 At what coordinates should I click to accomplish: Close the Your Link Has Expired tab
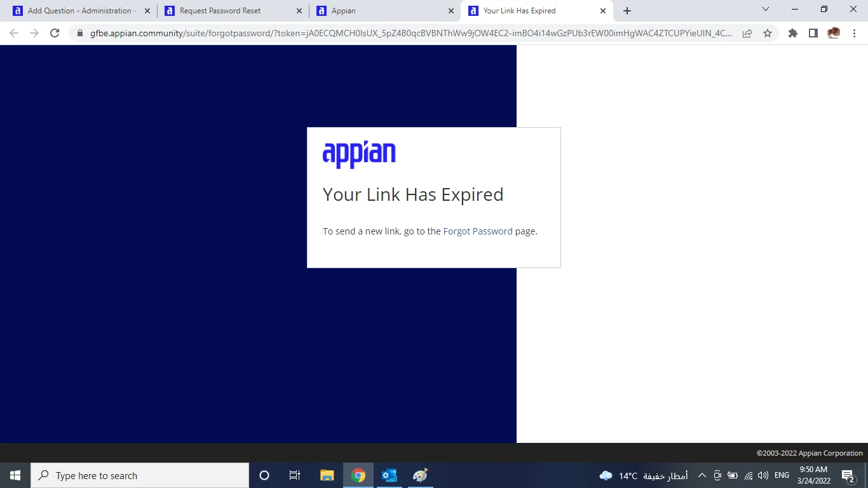(603, 11)
